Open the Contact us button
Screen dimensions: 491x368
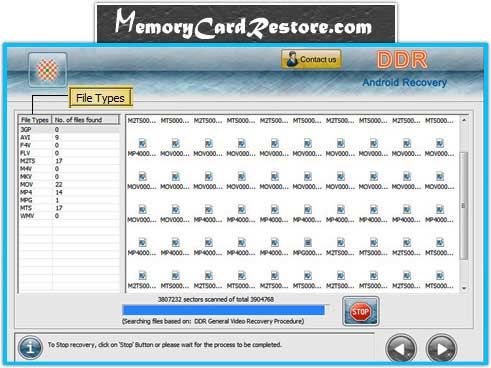[x=311, y=59]
